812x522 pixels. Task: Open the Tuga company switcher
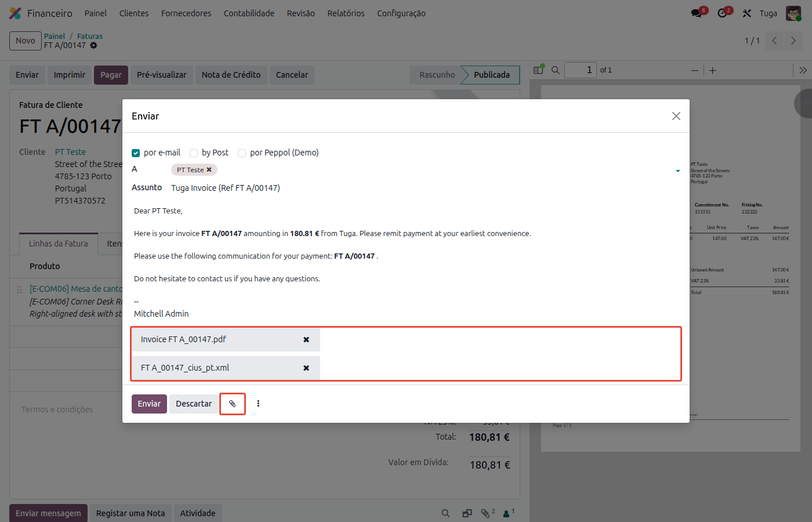click(768, 13)
